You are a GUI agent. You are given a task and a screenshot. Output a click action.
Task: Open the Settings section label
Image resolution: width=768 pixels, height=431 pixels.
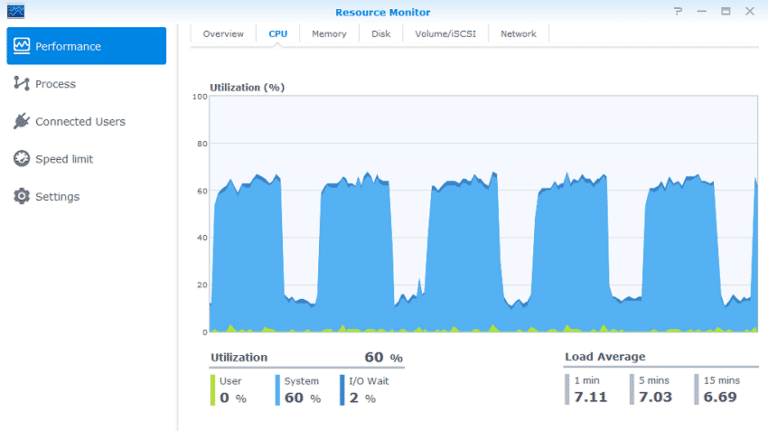pos(57,196)
